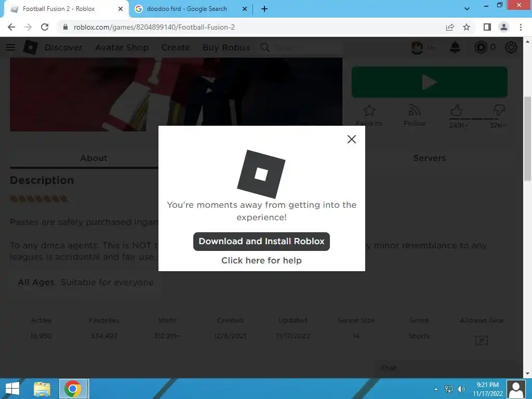Open Chrome three-dot menu
The width and height of the screenshot is (532, 399).
coord(521,27)
